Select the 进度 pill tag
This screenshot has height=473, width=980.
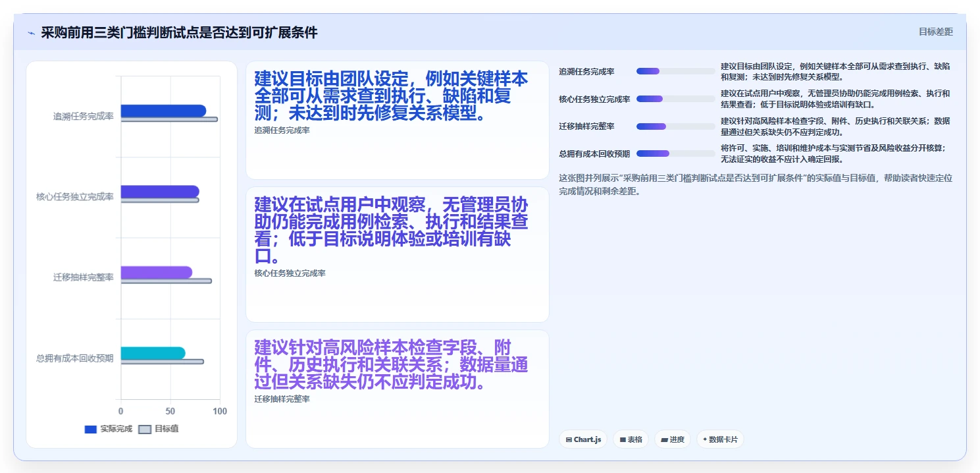coord(672,439)
